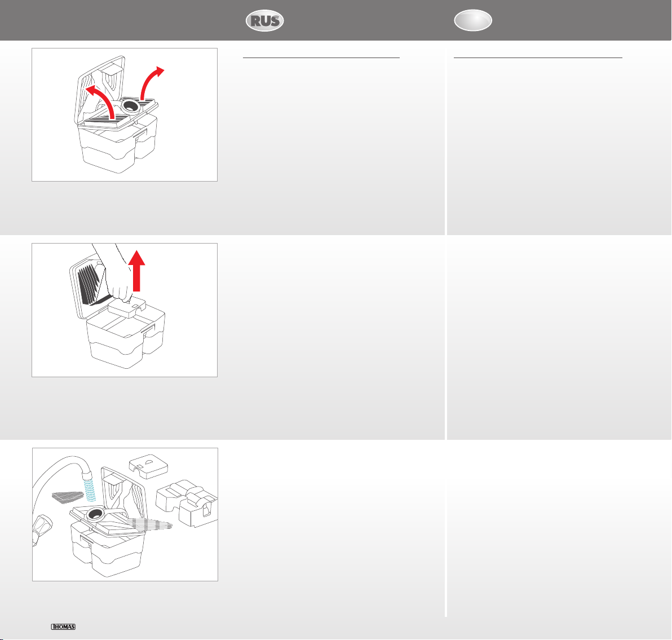
Task: Open the third rinsing illustration
Action: point(125,514)
